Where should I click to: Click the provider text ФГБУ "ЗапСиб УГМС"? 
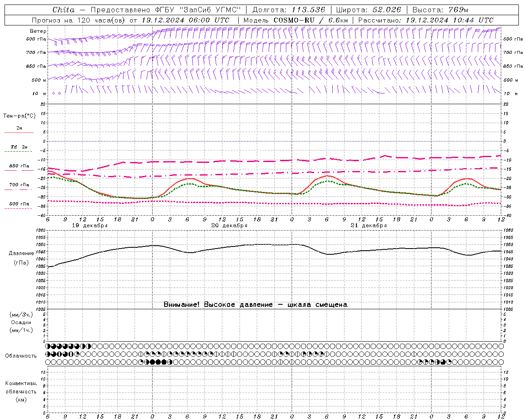point(198,9)
